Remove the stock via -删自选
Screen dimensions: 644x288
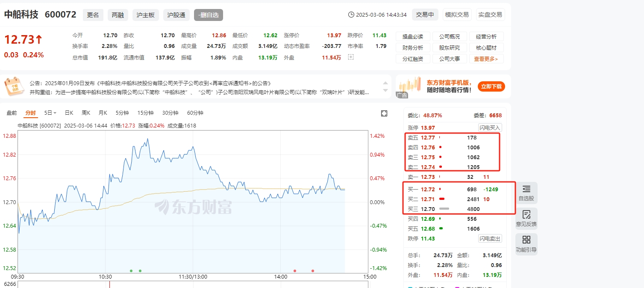click(209, 15)
